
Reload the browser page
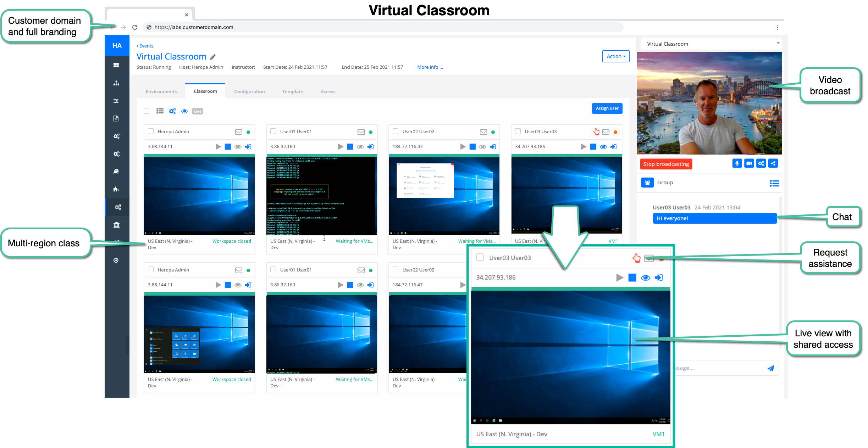(x=135, y=27)
